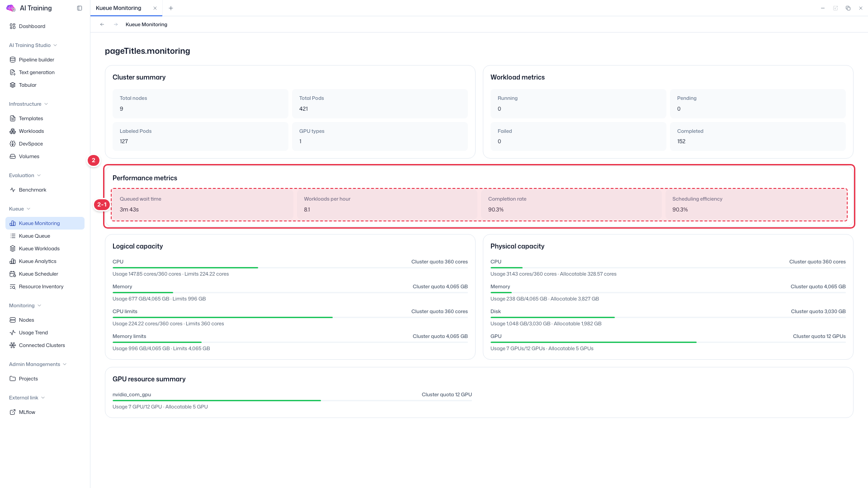Open Kueue Scheduler via calendar icon
This screenshot has height=488, width=868.
[13, 274]
